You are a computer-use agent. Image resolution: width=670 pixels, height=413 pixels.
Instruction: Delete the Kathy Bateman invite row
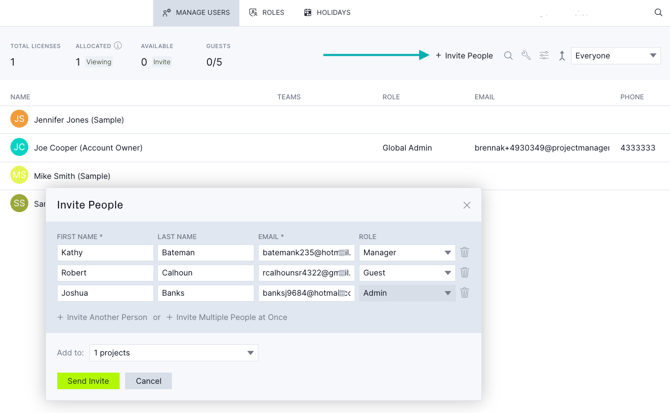coord(464,252)
